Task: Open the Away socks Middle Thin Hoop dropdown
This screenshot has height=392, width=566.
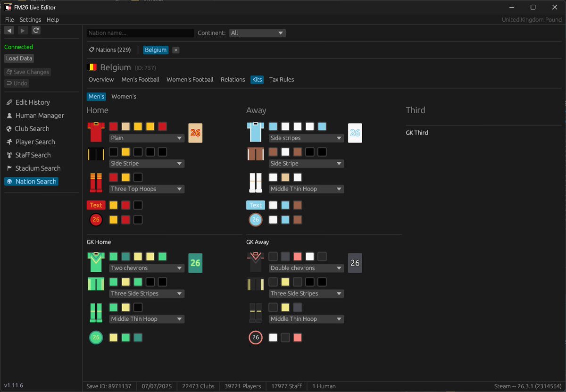Action: 306,189
